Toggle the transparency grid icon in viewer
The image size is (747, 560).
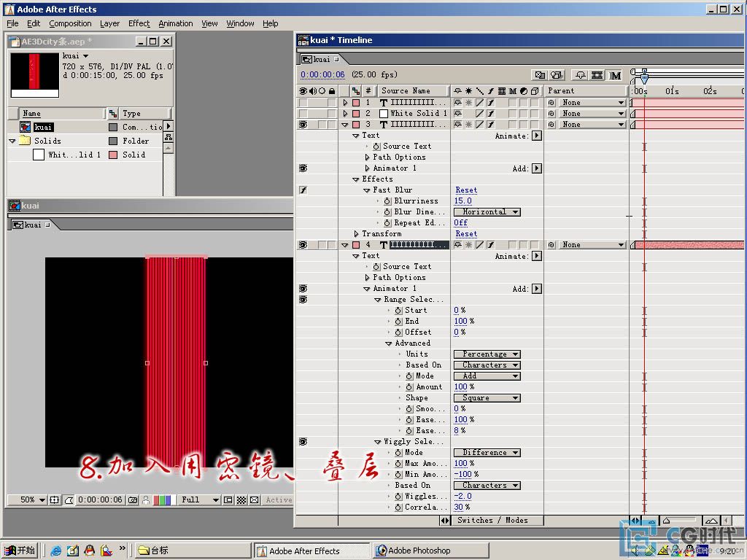pos(241,500)
